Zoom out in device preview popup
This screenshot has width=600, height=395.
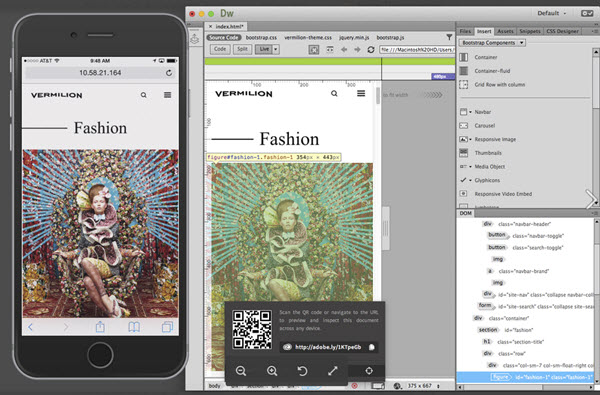pos(241,371)
